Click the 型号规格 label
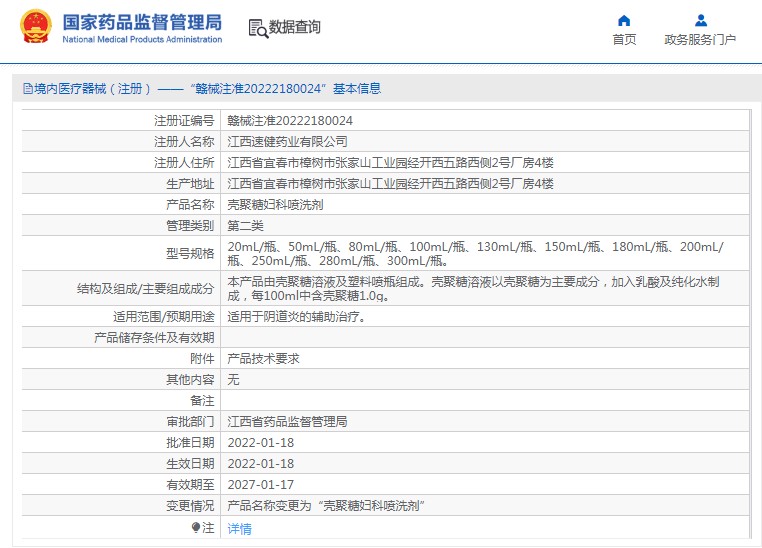 pyautogui.click(x=190, y=254)
